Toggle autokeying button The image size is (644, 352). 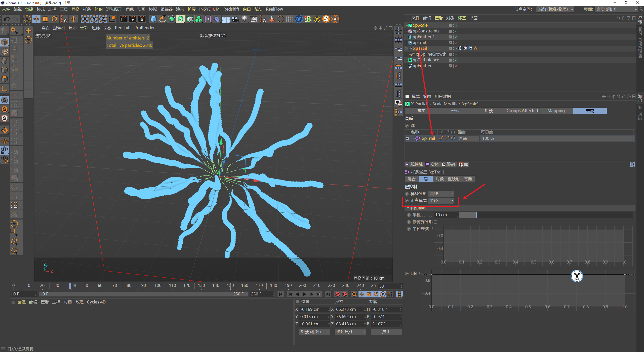(345, 294)
